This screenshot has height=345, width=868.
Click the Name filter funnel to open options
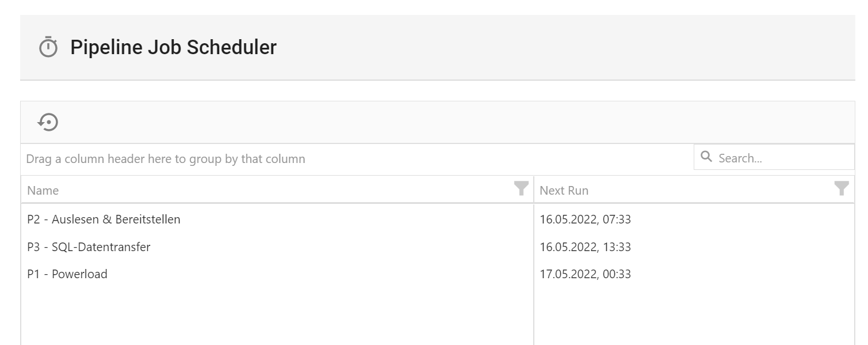[521, 188]
